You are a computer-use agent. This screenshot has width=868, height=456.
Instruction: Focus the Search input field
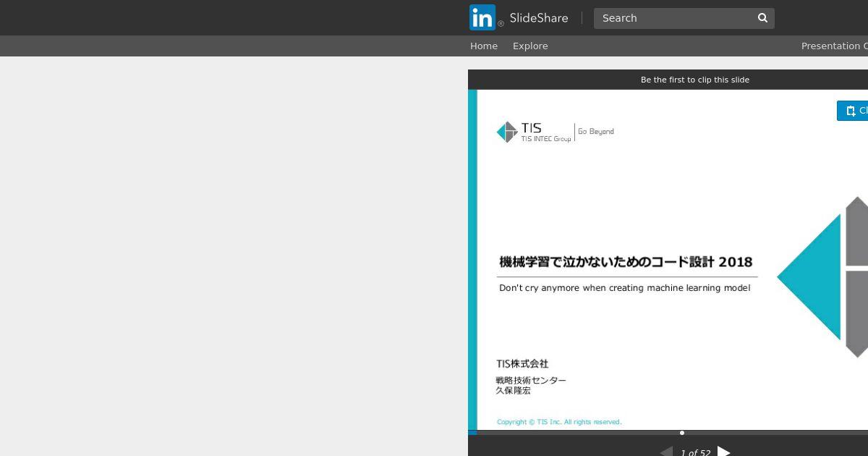(x=674, y=18)
